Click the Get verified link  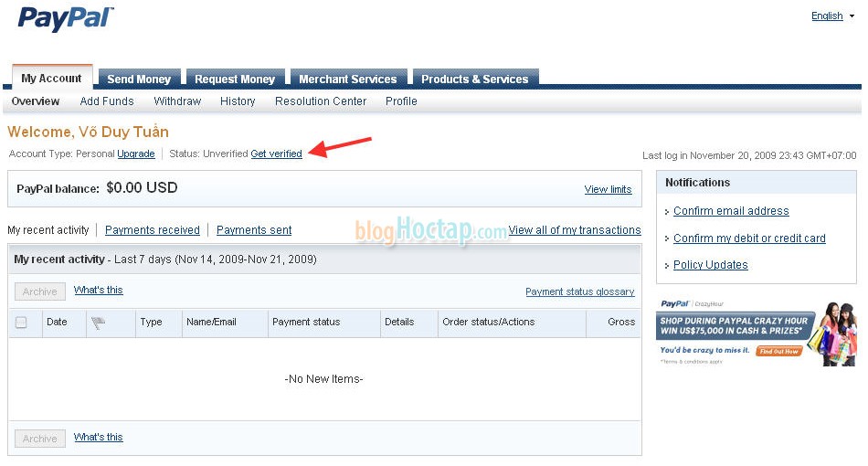coord(276,154)
